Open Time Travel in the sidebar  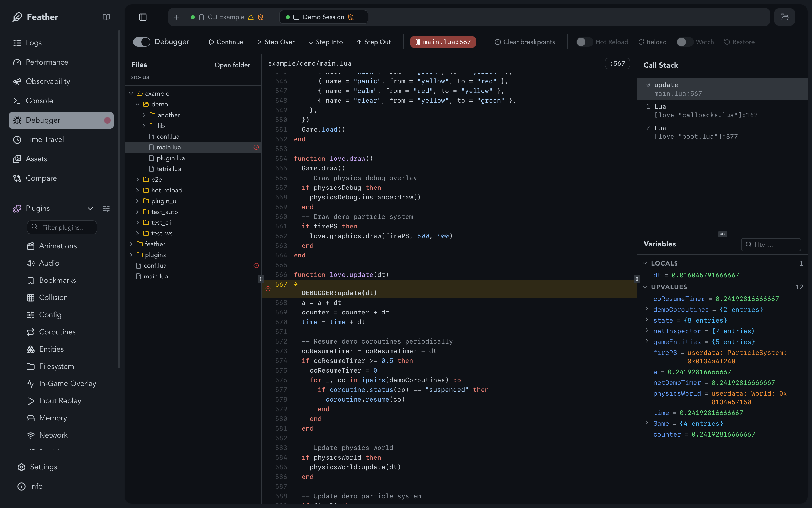tap(61, 139)
